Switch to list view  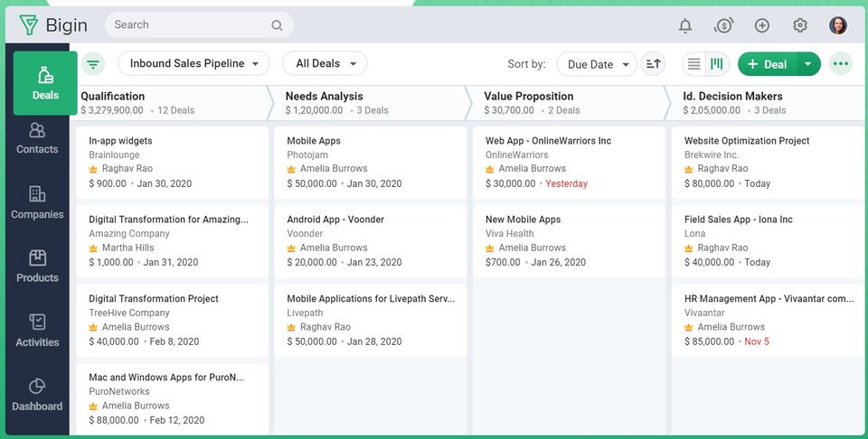[693, 64]
